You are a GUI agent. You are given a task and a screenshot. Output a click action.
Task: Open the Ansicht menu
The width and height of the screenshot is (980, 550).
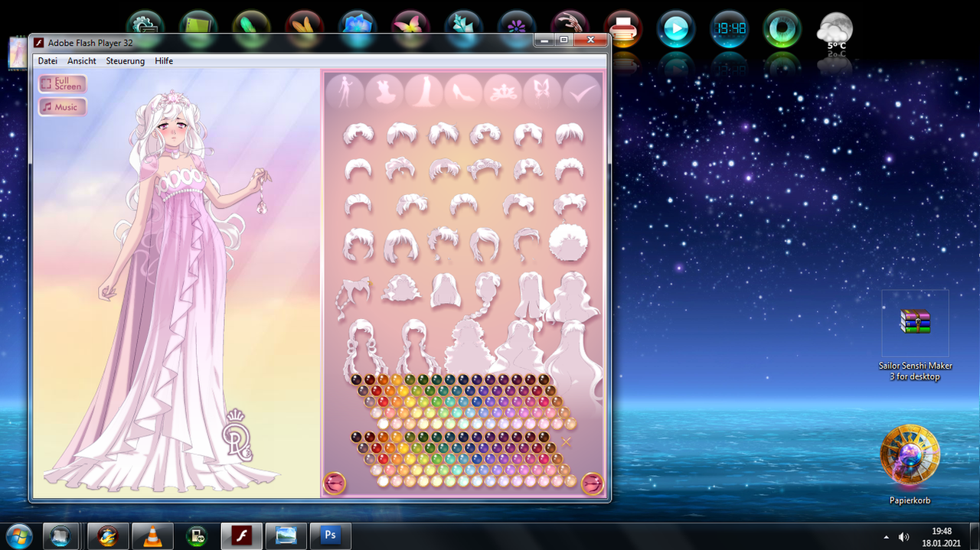point(82,61)
